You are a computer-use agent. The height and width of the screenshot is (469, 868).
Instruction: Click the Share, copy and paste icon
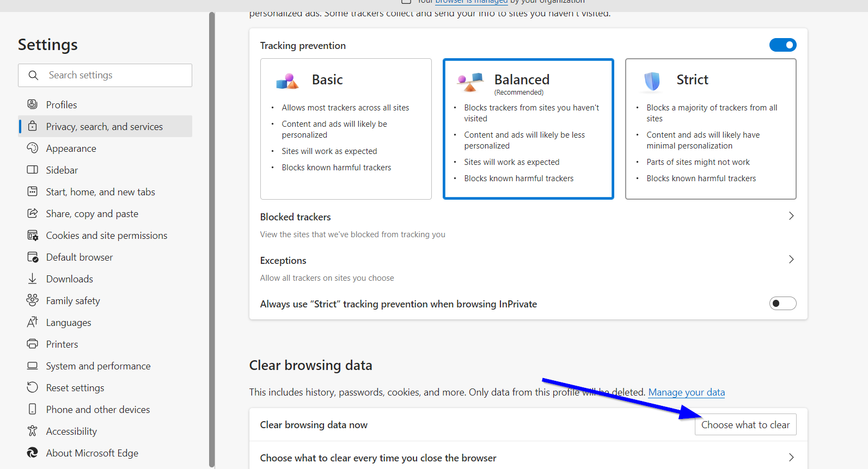(33, 213)
